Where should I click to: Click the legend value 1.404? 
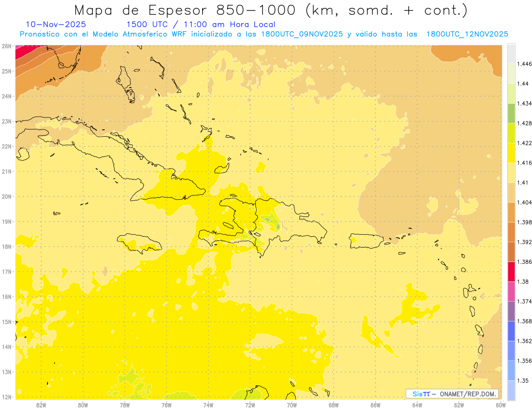click(524, 202)
